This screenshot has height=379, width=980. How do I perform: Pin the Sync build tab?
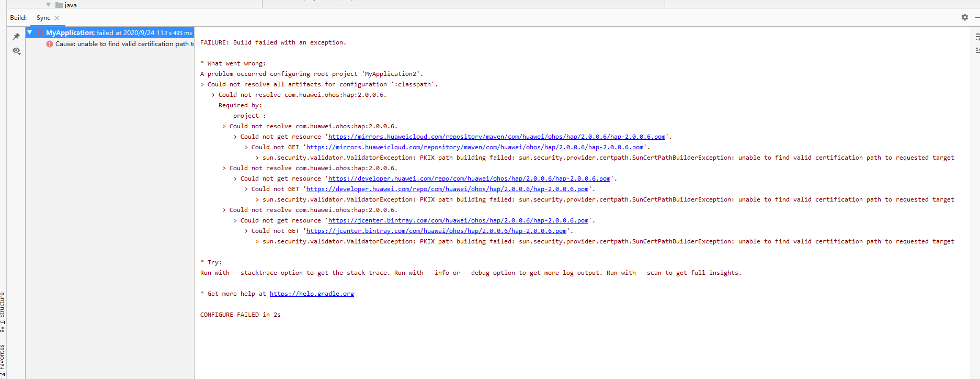pyautogui.click(x=16, y=37)
